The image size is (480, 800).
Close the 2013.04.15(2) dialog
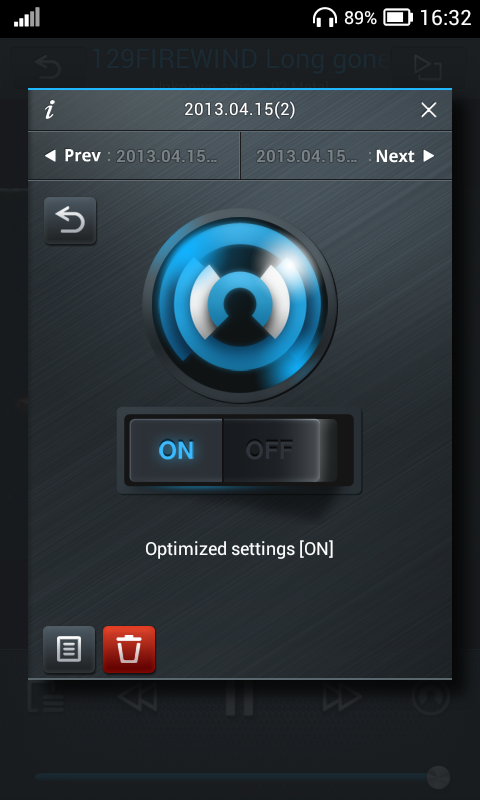pyautogui.click(x=428, y=110)
